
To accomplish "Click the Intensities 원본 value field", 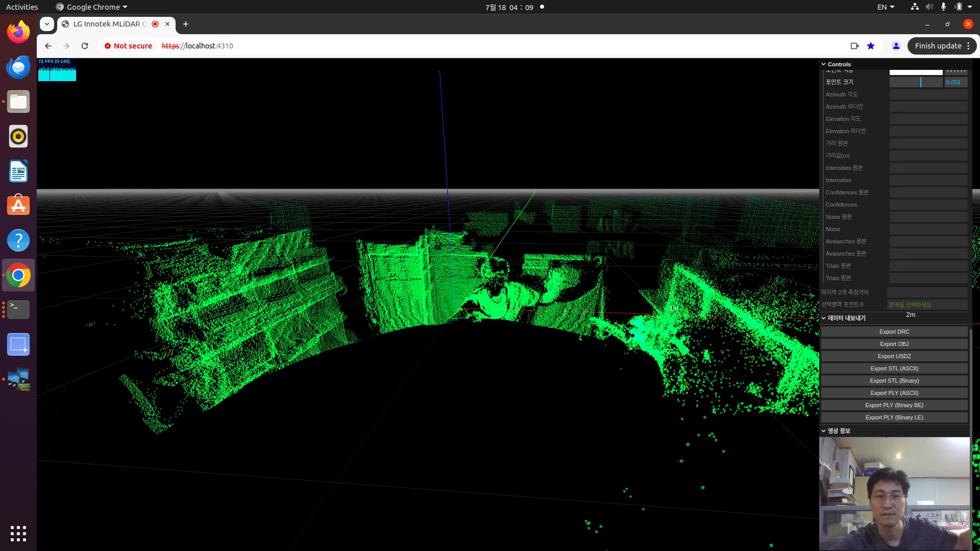I will (928, 168).
